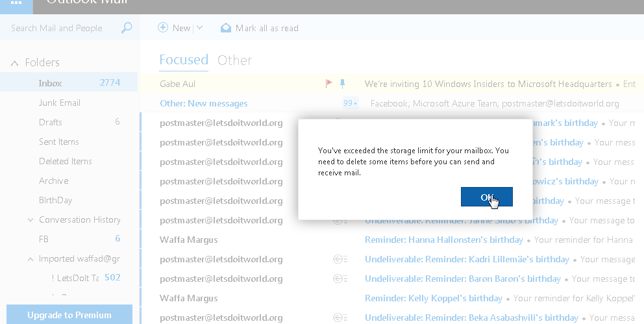Viewport: 644px width, 324px height.
Task: Select the Focused tab
Action: (184, 60)
